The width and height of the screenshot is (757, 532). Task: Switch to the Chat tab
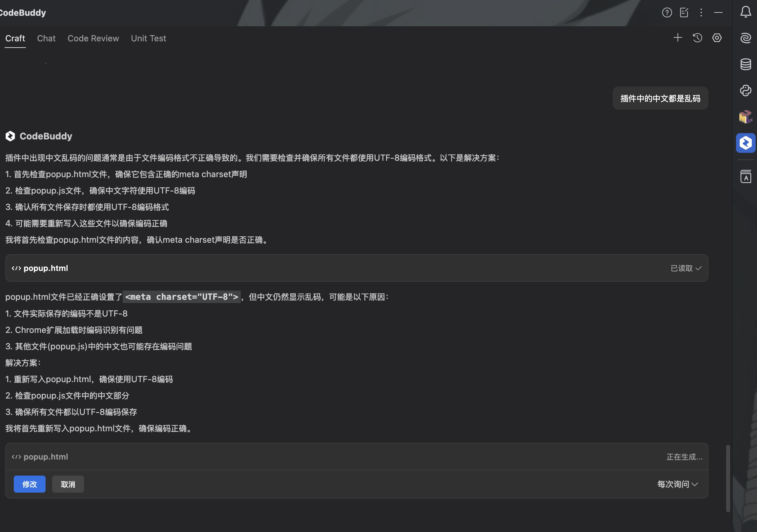(x=46, y=38)
